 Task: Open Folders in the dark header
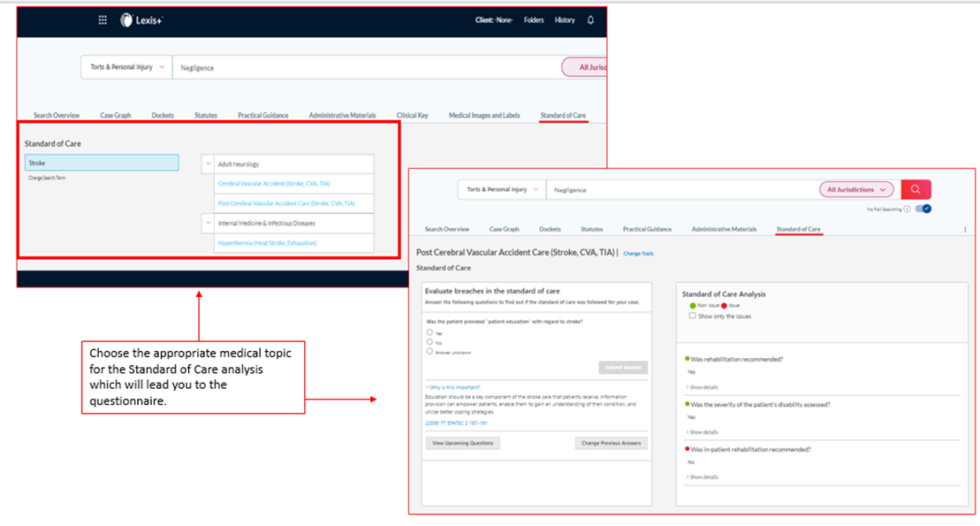[534, 20]
